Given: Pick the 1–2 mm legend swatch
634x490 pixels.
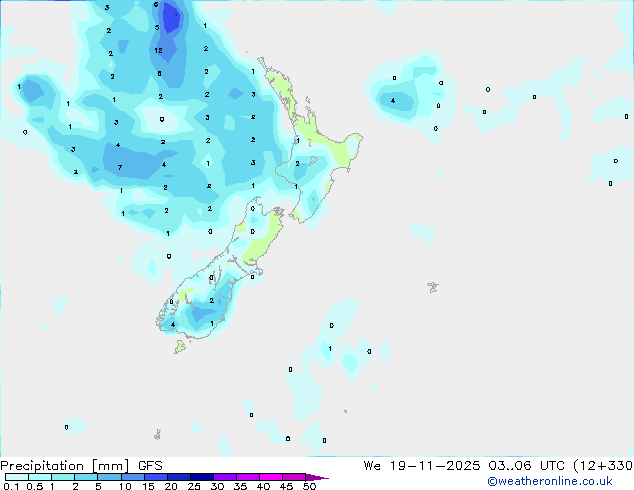Looking at the screenshot, I should (x=63, y=477).
